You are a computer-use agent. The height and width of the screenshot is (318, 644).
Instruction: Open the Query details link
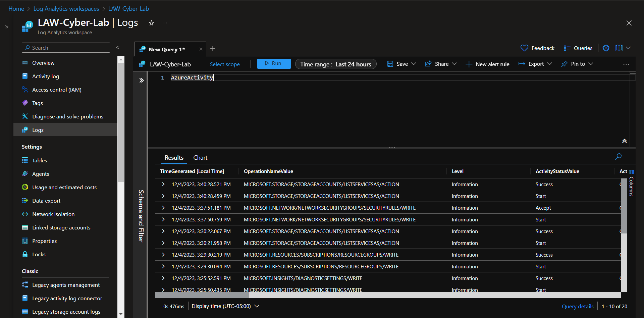[x=578, y=306]
